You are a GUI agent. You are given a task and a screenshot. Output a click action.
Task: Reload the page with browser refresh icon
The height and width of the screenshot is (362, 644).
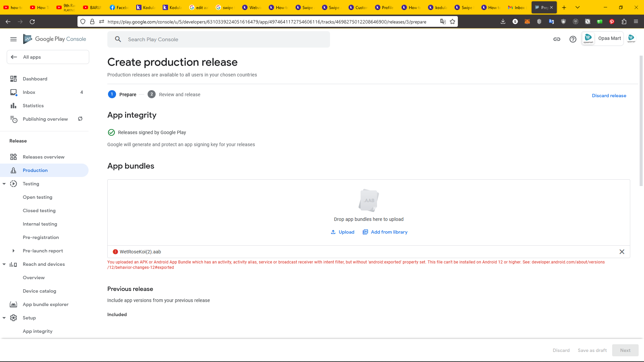click(32, 22)
